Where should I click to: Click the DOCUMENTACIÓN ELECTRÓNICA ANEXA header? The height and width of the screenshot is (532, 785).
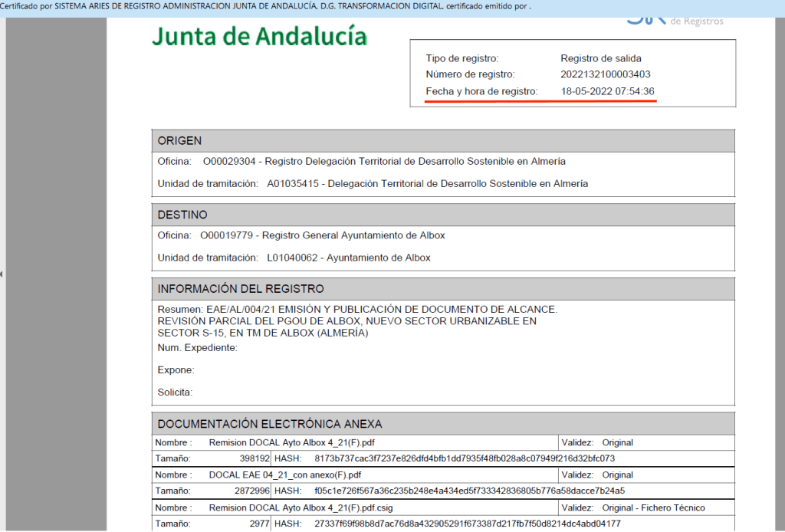tap(269, 424)
